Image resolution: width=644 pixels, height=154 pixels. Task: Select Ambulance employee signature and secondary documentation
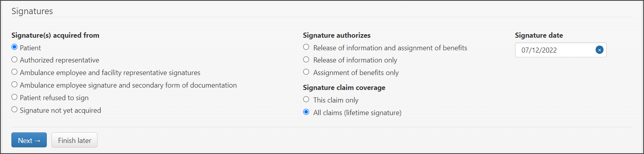click(x=15, y=84)
